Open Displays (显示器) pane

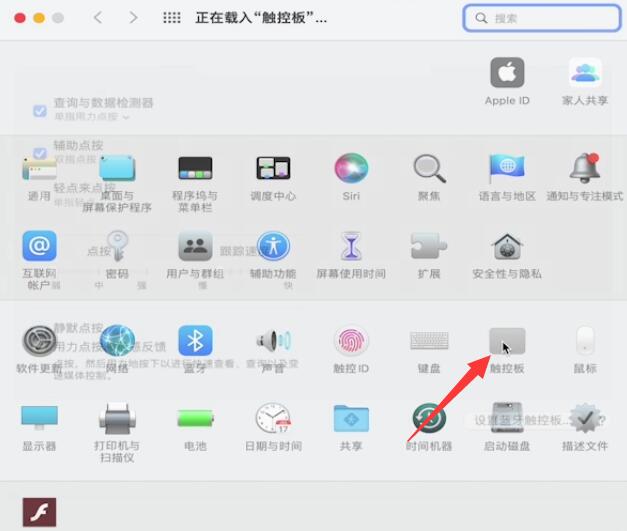[39, 418]
